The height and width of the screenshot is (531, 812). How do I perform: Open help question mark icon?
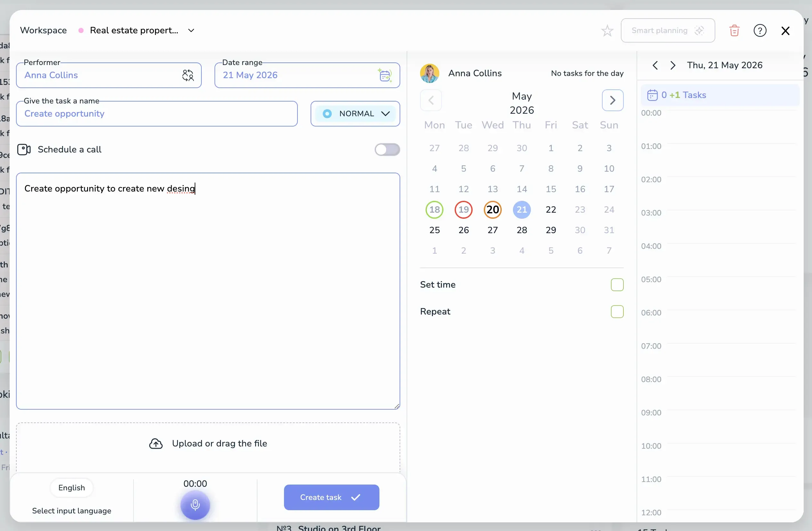point(760,31)
